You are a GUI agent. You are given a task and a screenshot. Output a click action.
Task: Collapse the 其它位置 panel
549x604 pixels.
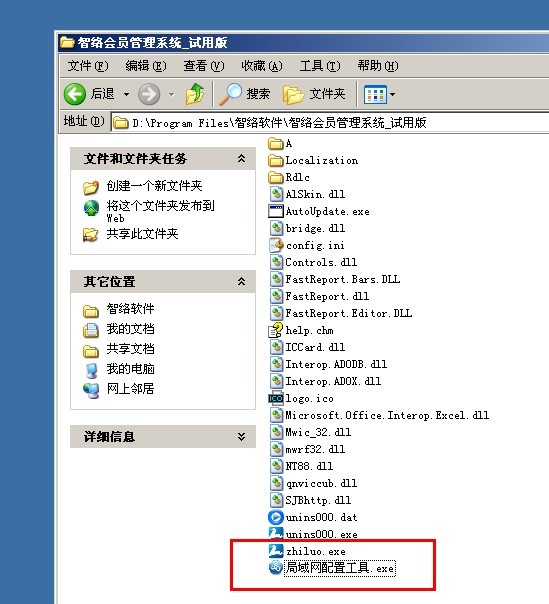point(241,281)
